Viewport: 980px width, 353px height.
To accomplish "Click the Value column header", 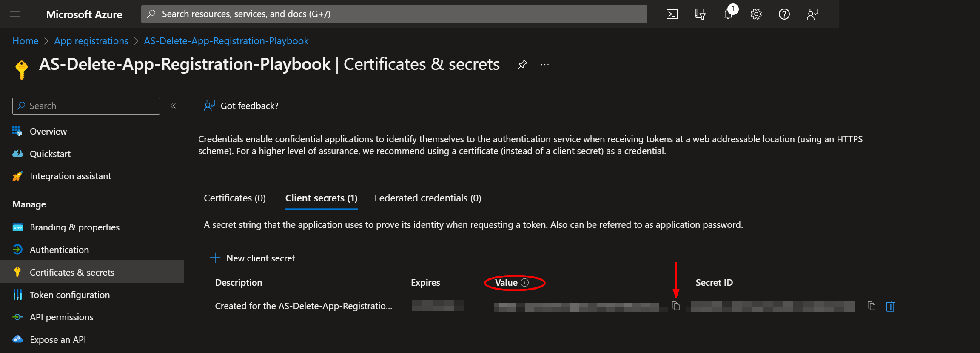I will point(506,282).
